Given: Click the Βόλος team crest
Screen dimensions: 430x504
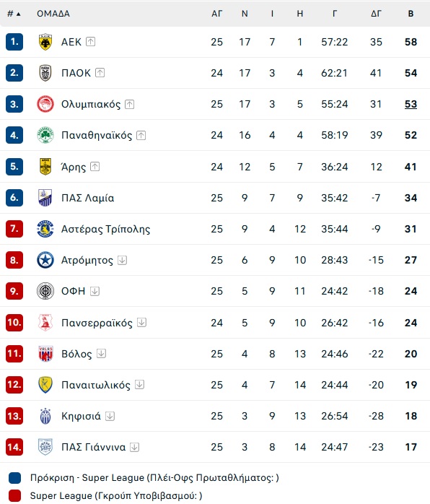Looking at the screenshot, I should click(45, 354).
